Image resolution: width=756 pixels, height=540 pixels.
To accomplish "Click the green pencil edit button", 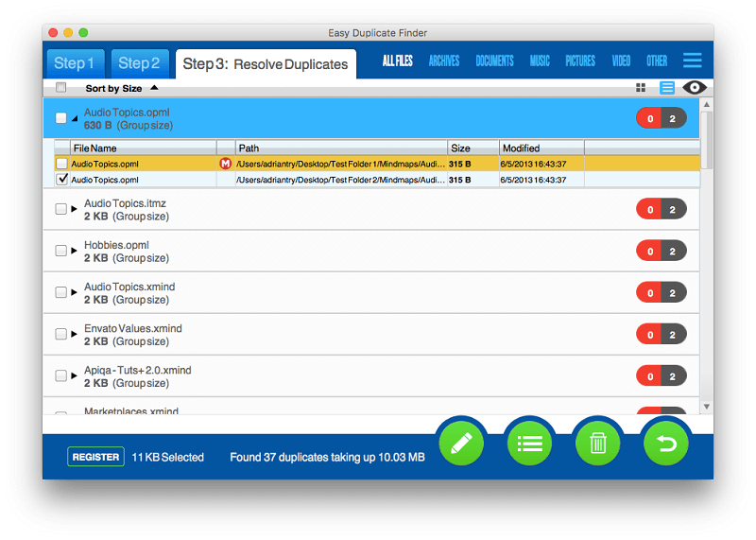I will pos(461,444).
